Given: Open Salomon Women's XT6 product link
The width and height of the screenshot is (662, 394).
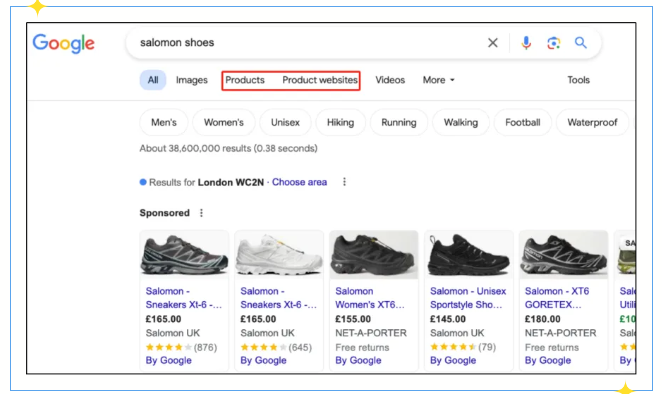Looking at the screenshot, I should click(x=370, y=298).
